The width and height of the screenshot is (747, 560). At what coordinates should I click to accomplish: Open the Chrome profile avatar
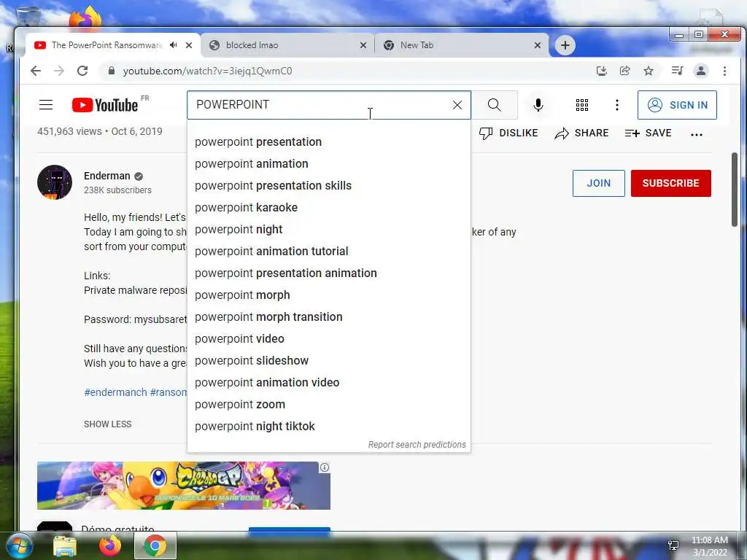point(701,71)
